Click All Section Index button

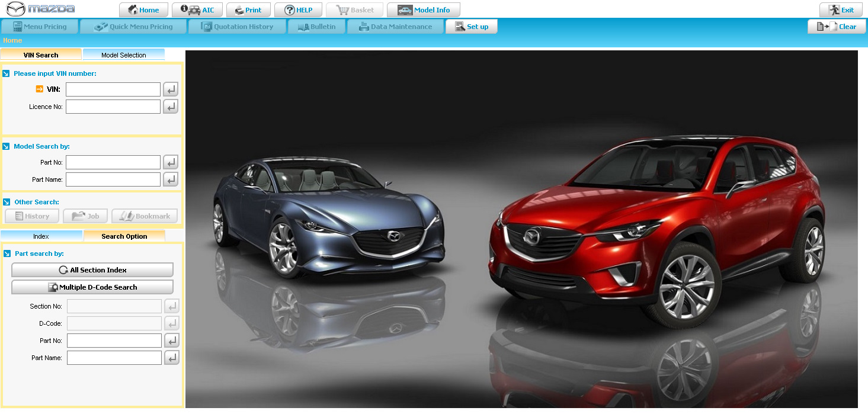[92, 270]
